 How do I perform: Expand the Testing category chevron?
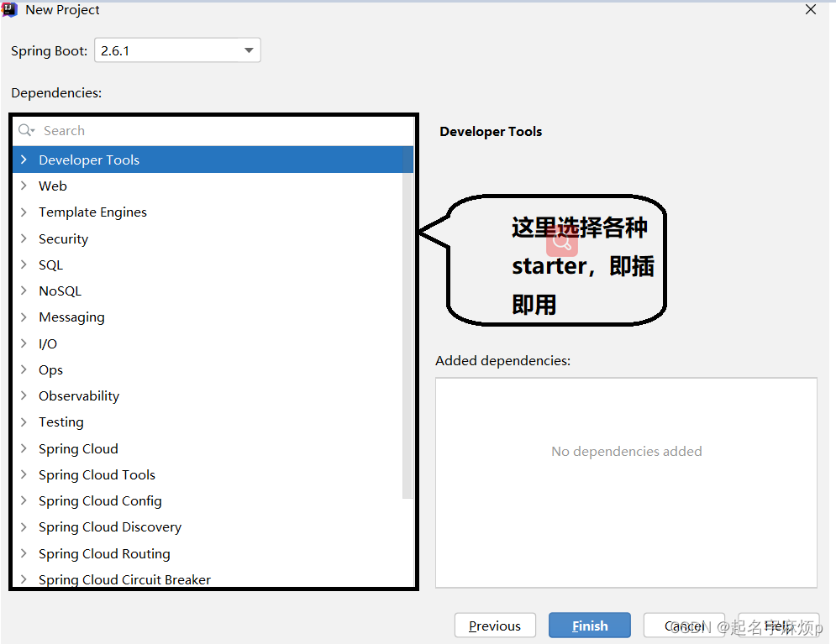point(24,421)
